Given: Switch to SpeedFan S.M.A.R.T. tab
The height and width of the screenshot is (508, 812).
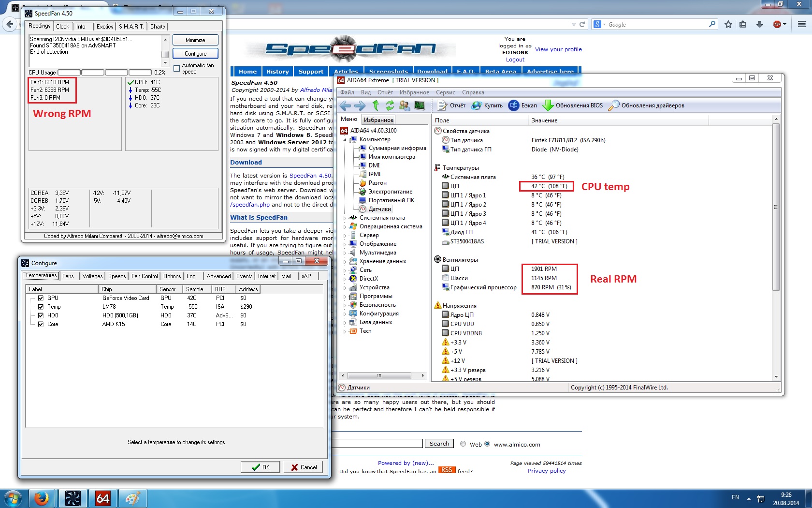Looking at the screenshot, I should pos(131,27).
